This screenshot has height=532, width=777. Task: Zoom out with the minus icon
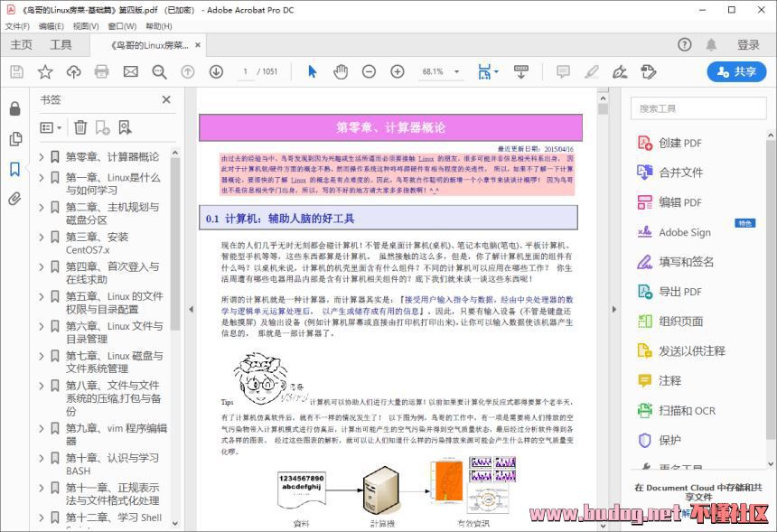click(369, 72)
